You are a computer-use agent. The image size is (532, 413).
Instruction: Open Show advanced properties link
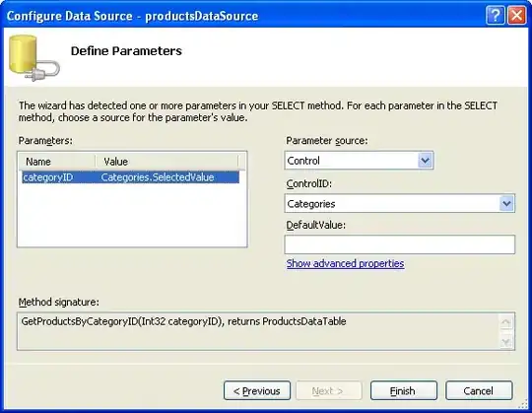click(x=345, y=263)
